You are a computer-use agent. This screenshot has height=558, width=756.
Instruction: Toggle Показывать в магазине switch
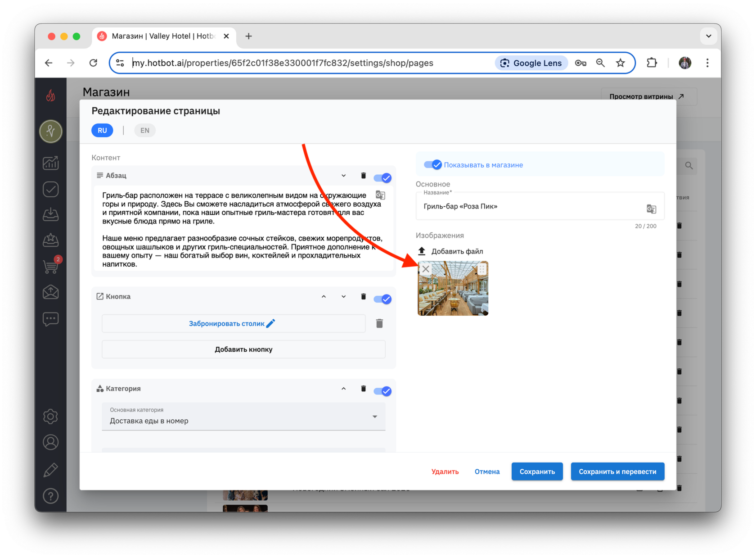pos(433,165)
